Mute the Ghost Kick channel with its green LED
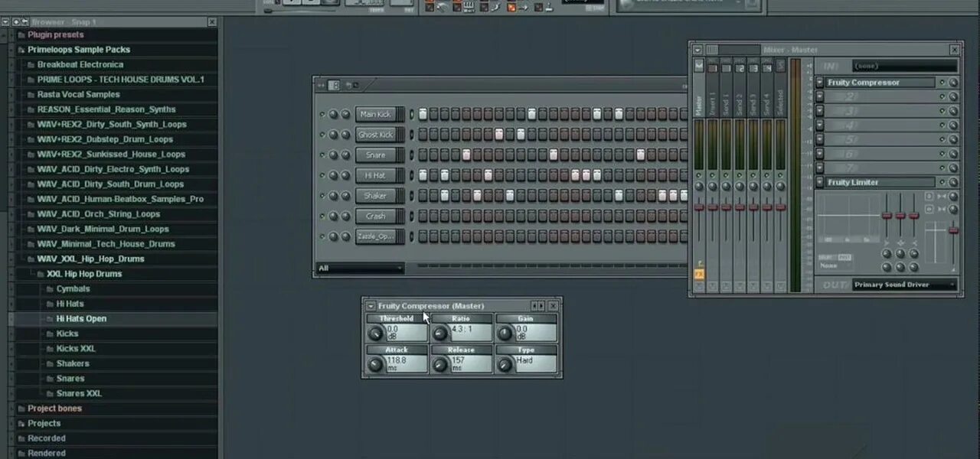Screen dimensions: 980x459 pos(322,135)
